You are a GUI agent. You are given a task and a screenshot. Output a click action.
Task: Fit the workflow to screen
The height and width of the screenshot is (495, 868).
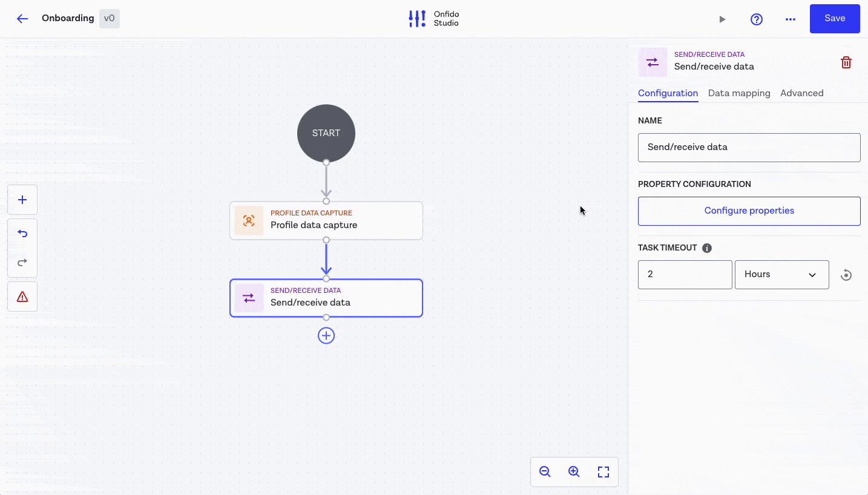click(x=603, y=472)
